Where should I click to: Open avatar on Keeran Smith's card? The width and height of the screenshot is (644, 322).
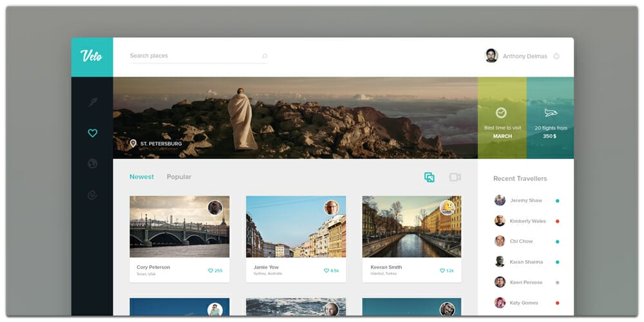[x=448, y=207]
